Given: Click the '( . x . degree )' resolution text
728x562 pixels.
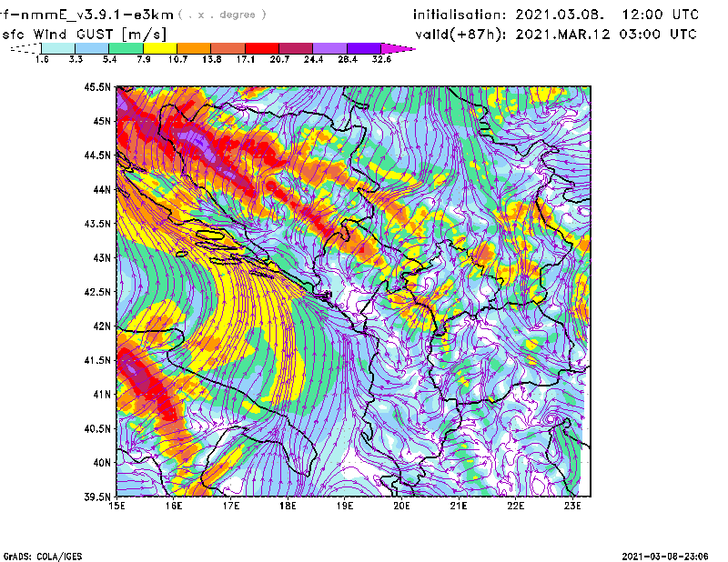Looking at the screenshot, I should pos(222,15).
